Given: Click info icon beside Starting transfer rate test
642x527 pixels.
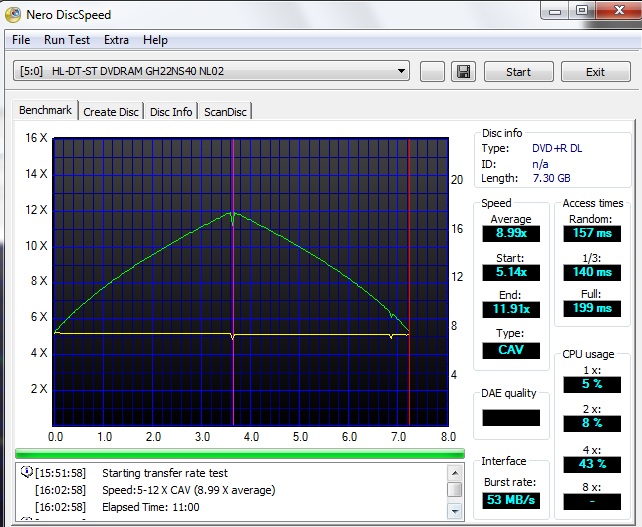Looking at the screenshot, I should pos(27,472).
